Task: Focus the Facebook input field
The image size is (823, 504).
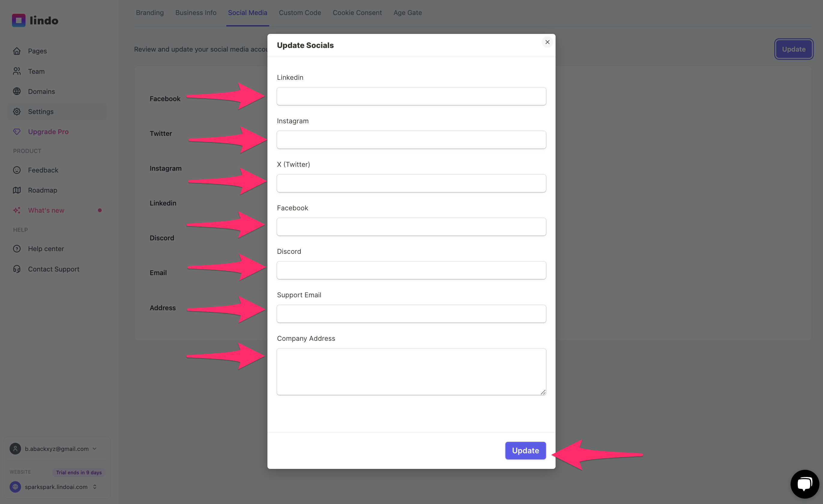Action: click(x=411, y=226)
